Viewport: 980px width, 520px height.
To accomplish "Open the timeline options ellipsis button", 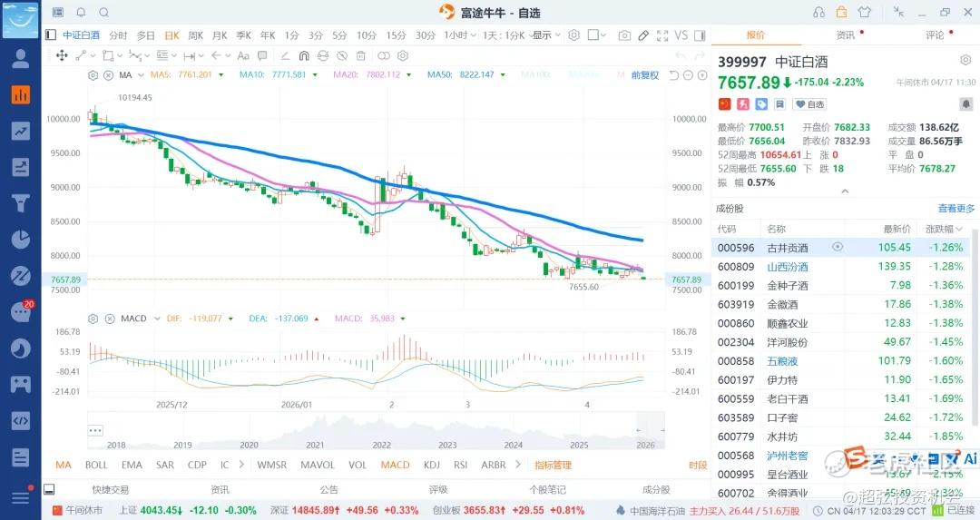I will pyautogui.click(x=95, y=430).
